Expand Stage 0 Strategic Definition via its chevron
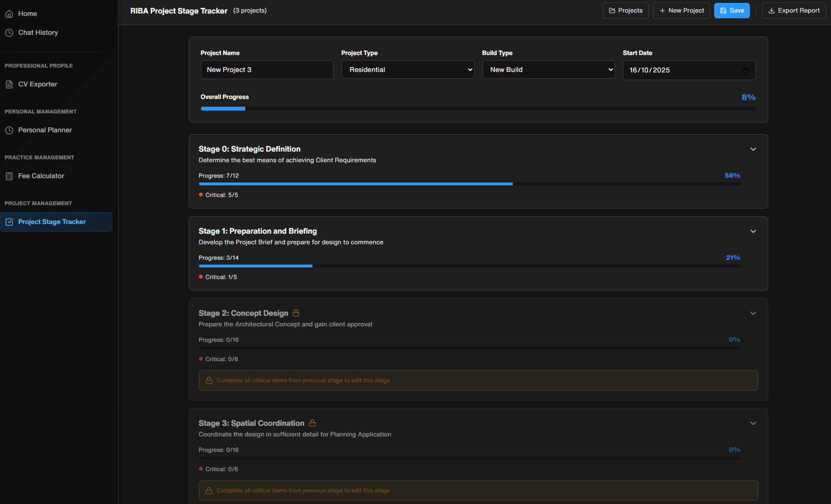Viewport: 831px width, 504px height. pos(753,149)
